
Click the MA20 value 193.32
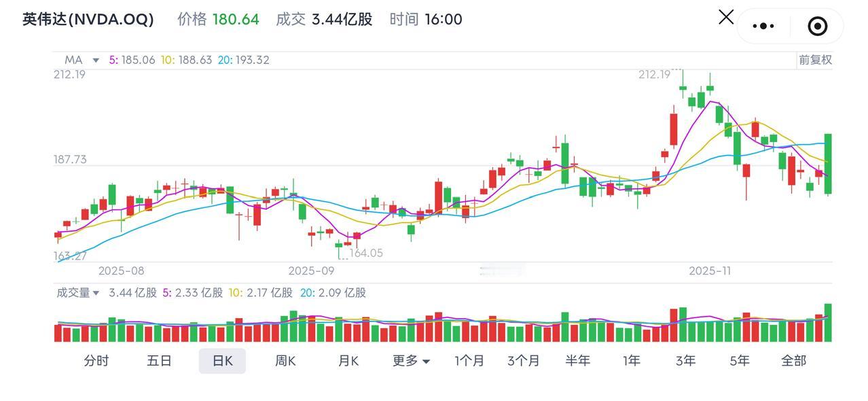[x=252, y=60]
